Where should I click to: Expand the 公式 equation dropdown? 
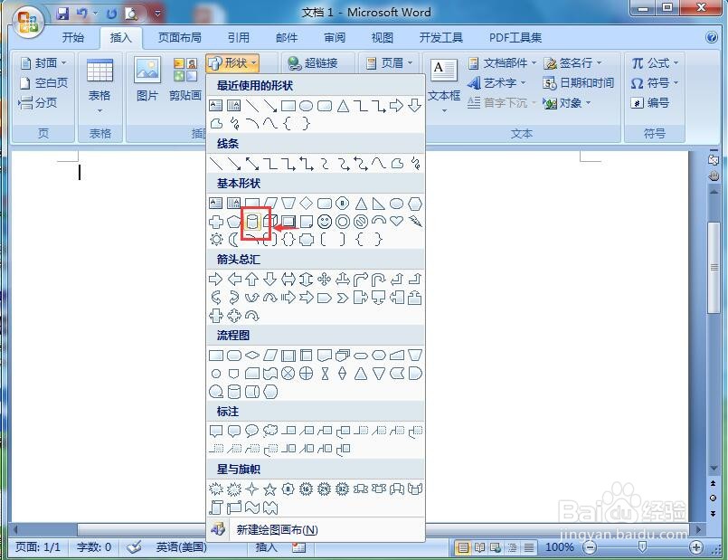point(655,62)
